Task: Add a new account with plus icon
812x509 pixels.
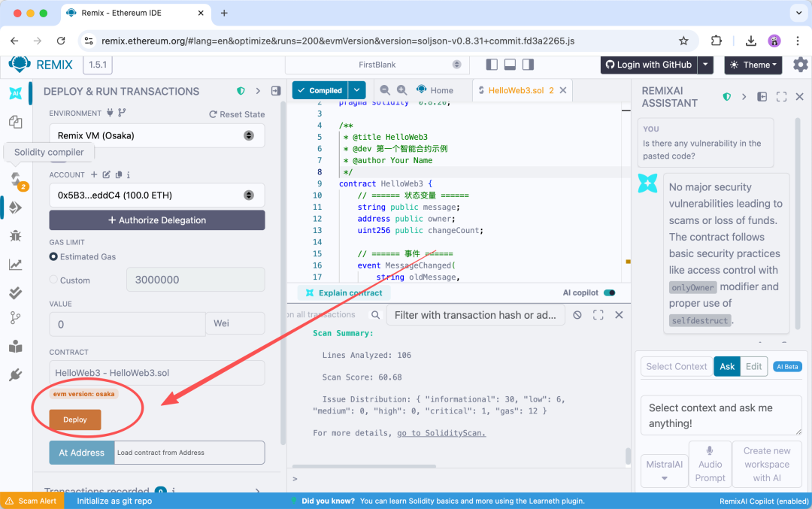Action: [94, 174]
